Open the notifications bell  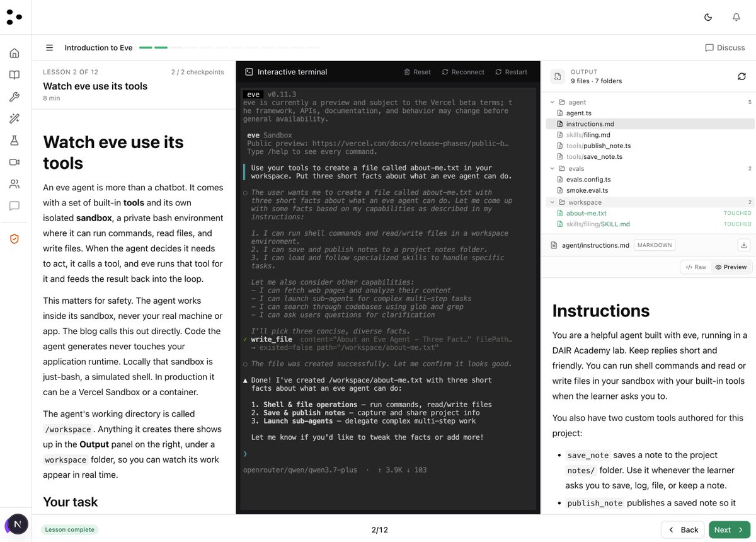pos(736,17)
